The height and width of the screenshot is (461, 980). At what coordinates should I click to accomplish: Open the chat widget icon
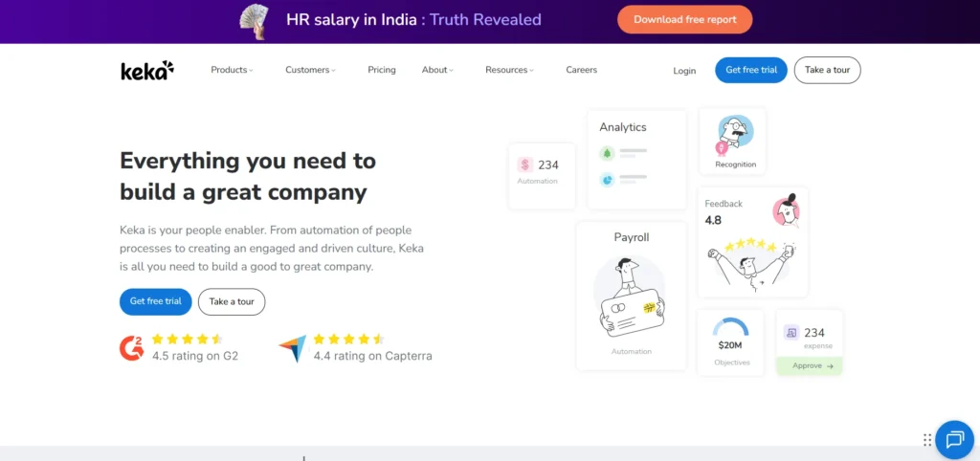(x=954, y=440)
